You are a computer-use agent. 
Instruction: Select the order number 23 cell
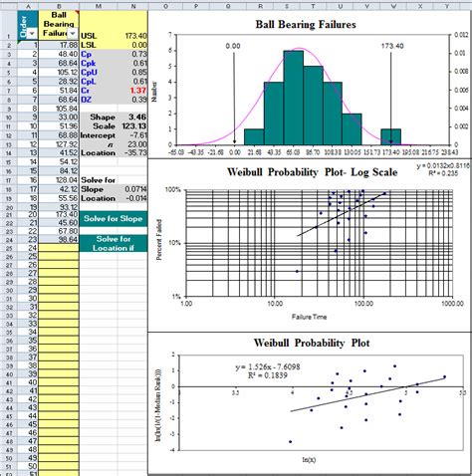pyautogui.click(x=28, y=239)
